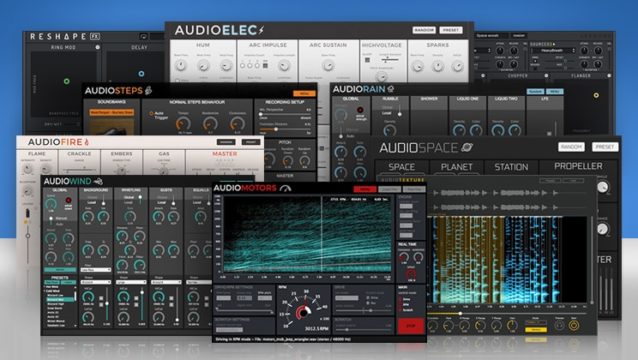
Task: Click the first play arrow on AudioTexture waveform
Action: pyautogui.click(x=435, y=193)
